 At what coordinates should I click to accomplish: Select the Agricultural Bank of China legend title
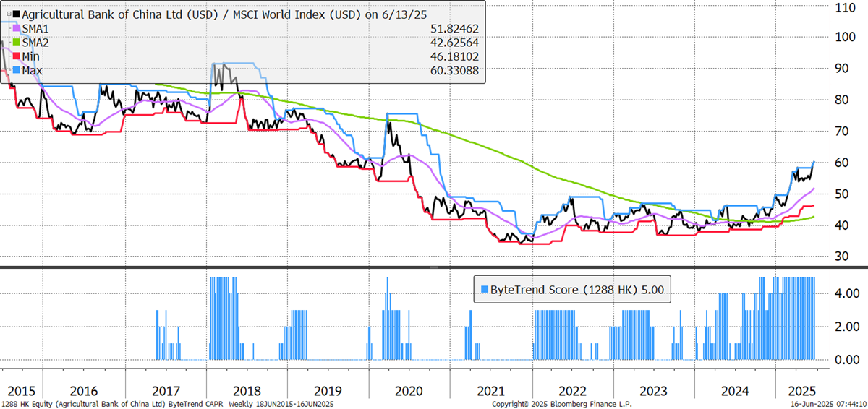224,14
